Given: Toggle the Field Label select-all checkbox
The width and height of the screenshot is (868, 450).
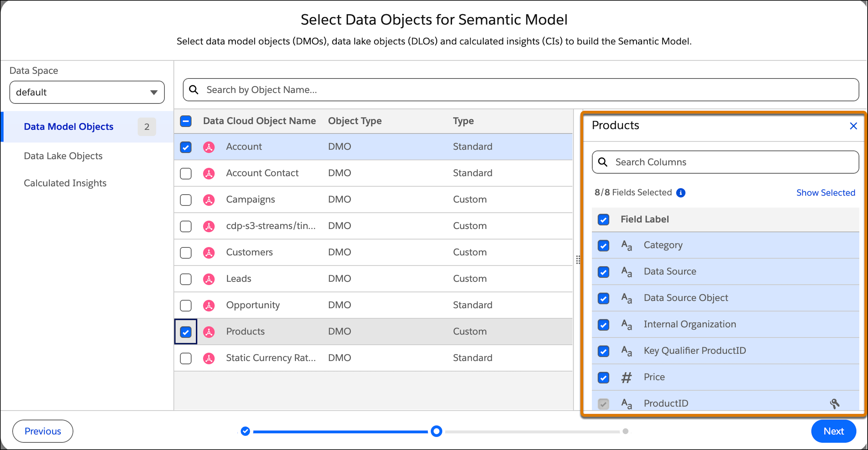Looking at the screenshot, I should click(603, 220).
